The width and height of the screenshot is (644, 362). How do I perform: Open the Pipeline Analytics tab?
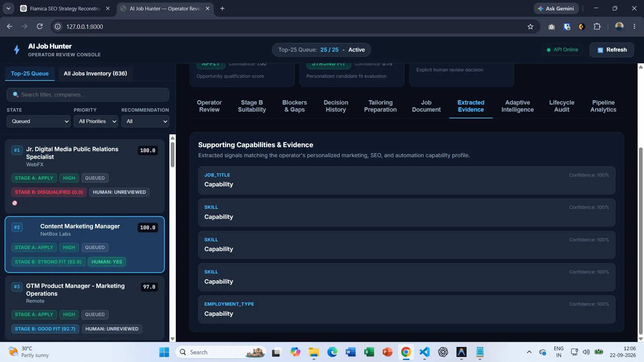(x=603, y=106)
